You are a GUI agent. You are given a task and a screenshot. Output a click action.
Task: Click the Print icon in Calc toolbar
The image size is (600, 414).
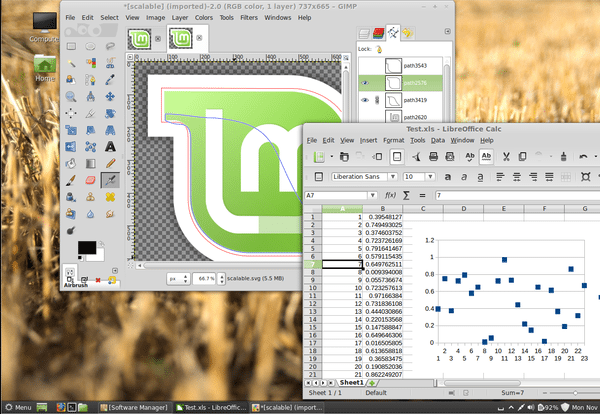pos(433,156)
